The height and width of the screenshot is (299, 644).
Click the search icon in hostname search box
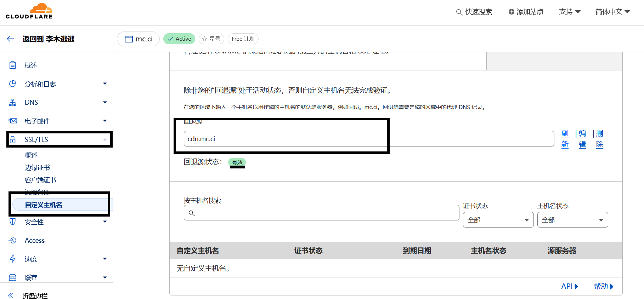(192, 213)
